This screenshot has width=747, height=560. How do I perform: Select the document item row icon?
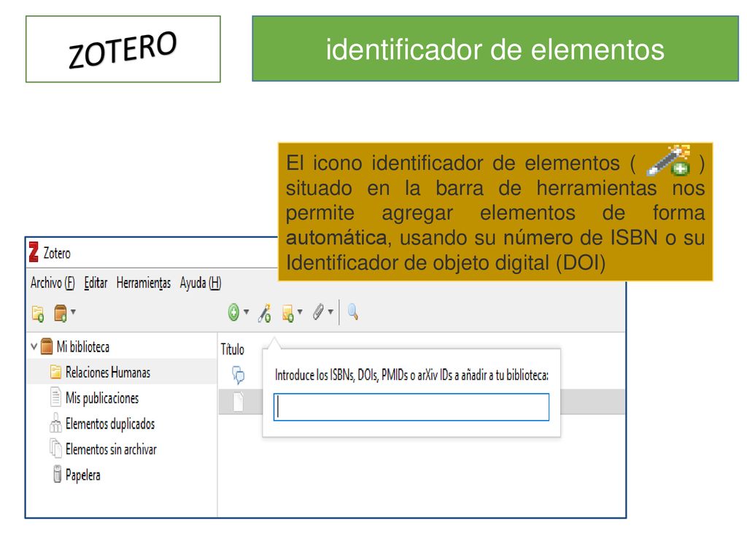click(x=239, y=402)
